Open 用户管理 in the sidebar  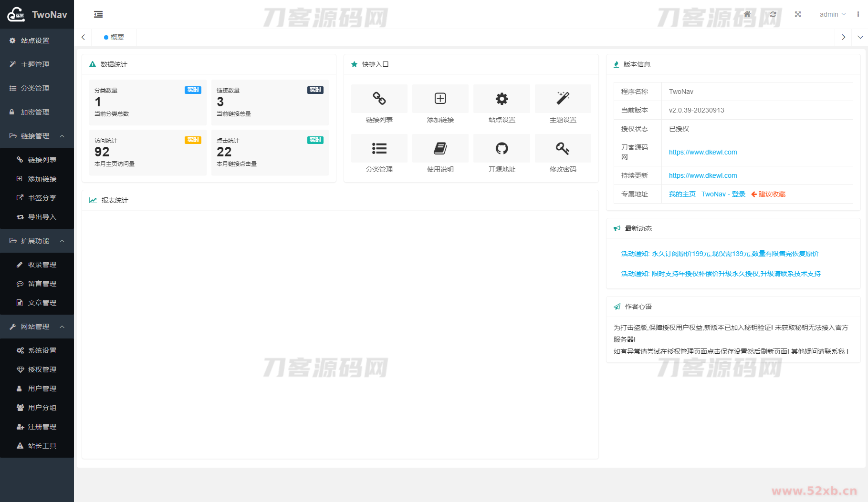click(x=42, y=389)
